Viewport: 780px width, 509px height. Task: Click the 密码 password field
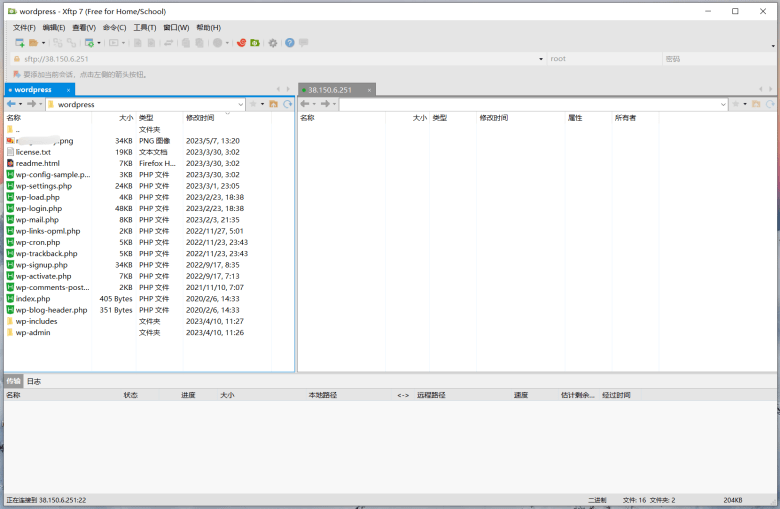tap(718, 59)
